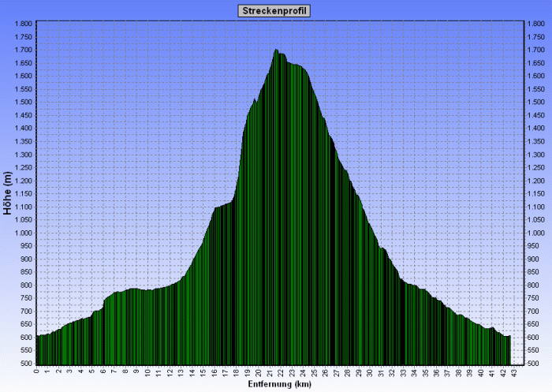Screen dimensions: 552x392
Task: Select the 43 km tick on distance axis
Action: click(x=513, y=372)
